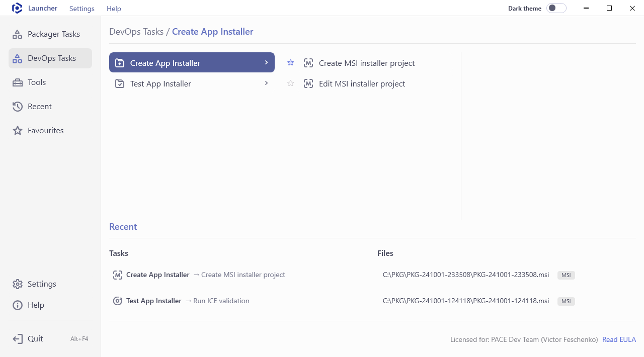Click the MSI icon beside Edit MSI installer project

[308, 83]
